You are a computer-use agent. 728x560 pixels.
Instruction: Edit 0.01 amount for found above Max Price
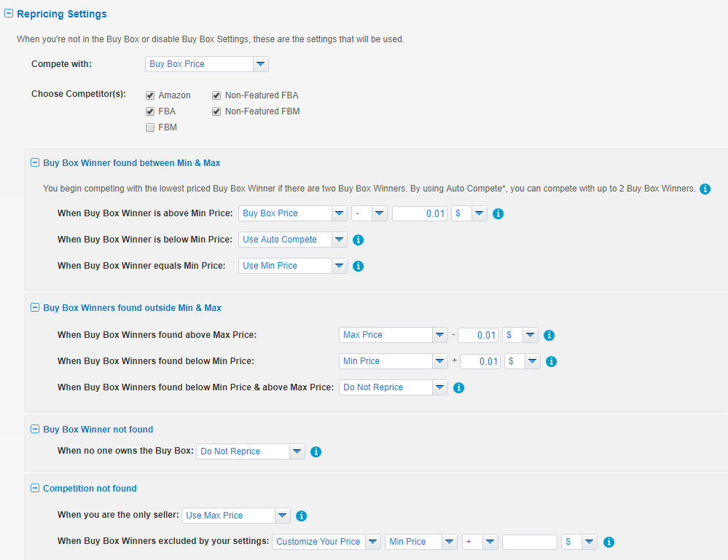[x=478, y=335]
